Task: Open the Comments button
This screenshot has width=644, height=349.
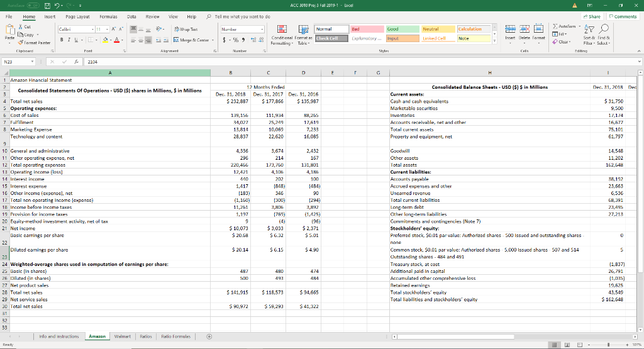Action: click(x=623, y=17)
